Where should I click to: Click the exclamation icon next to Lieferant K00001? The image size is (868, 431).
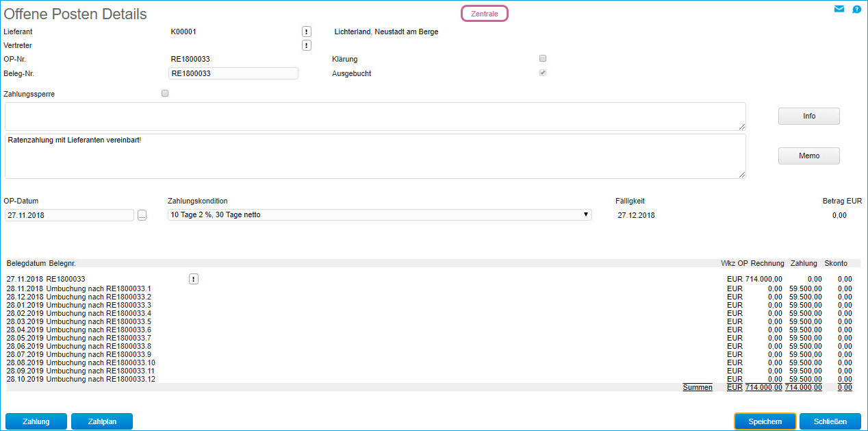[x=307, y=32]
